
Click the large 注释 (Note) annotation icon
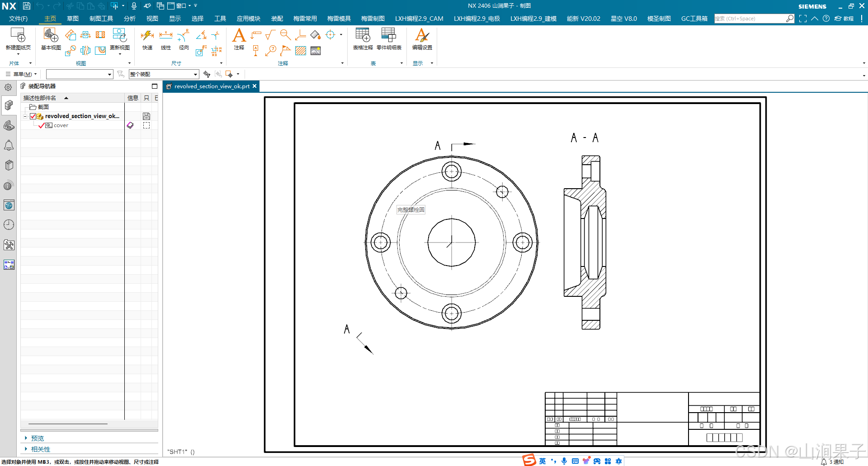(239, 35)
